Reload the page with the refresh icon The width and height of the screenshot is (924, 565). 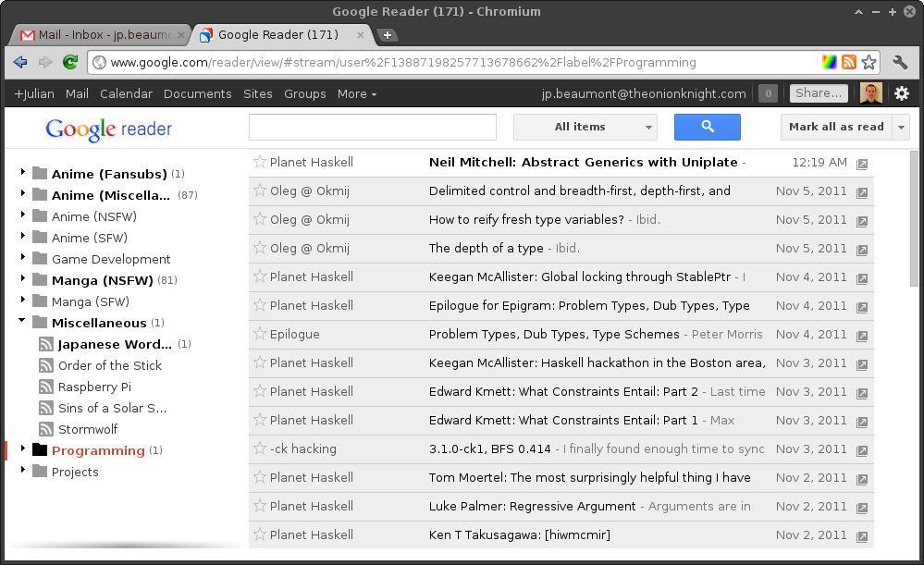tap(70, 62)
